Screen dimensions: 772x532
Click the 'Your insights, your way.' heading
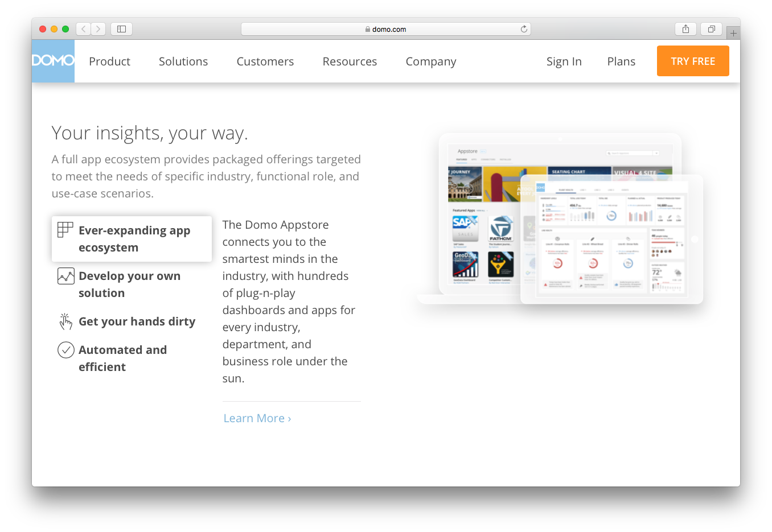(x=150, y=133)
